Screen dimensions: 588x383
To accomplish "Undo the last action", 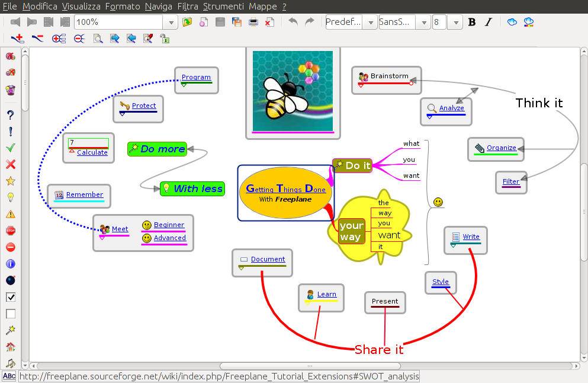I will pyautogui.click(x=293, y=22).
